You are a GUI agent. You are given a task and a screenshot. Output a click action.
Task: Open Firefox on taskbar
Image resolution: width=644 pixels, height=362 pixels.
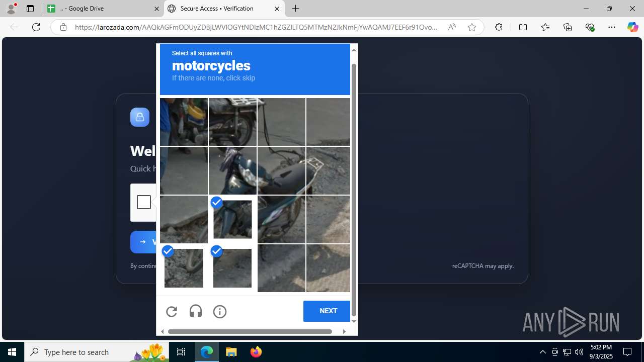[x=256, y=352]
